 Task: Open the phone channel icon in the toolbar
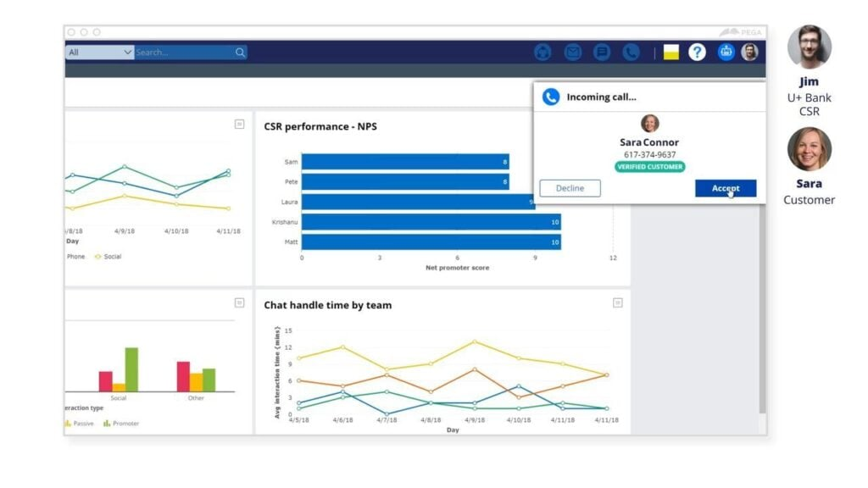(x=632, y=51)
